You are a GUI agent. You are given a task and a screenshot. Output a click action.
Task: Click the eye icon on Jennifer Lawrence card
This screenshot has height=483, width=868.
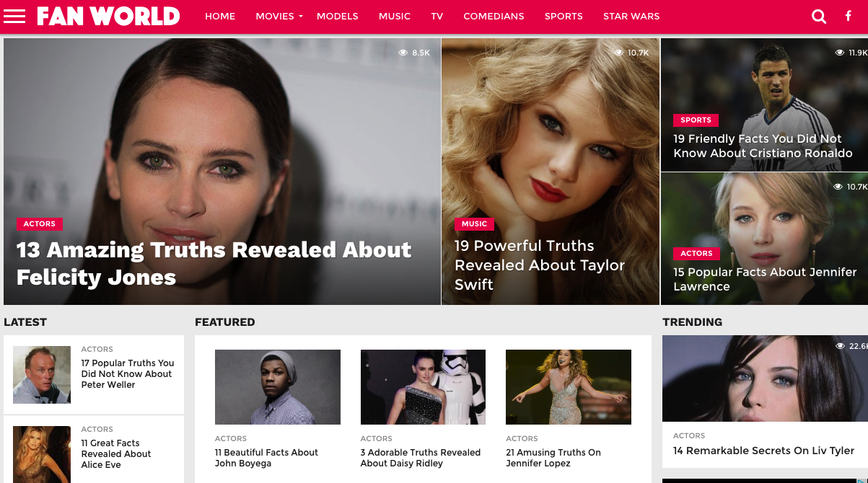pyautogui.click(x=838, y=187)
